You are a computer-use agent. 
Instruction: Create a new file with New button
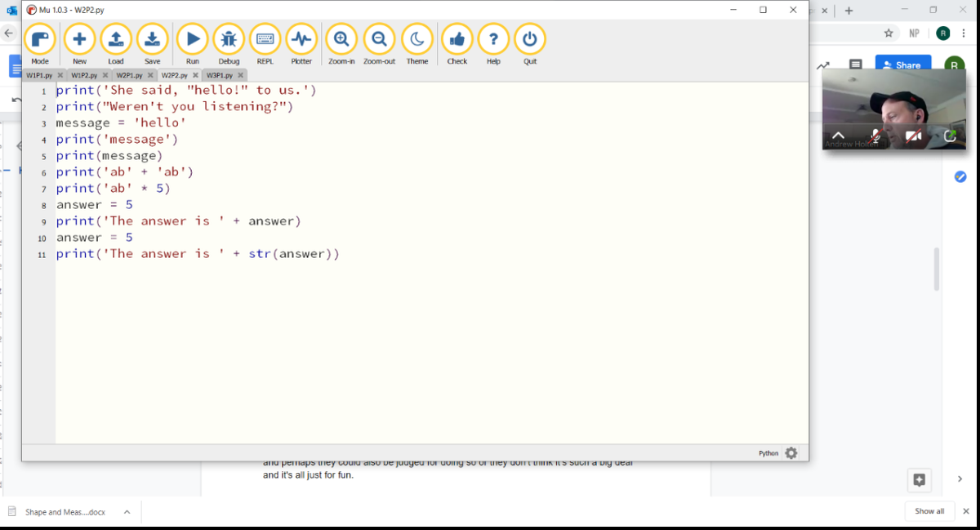(x=79, y=39)
